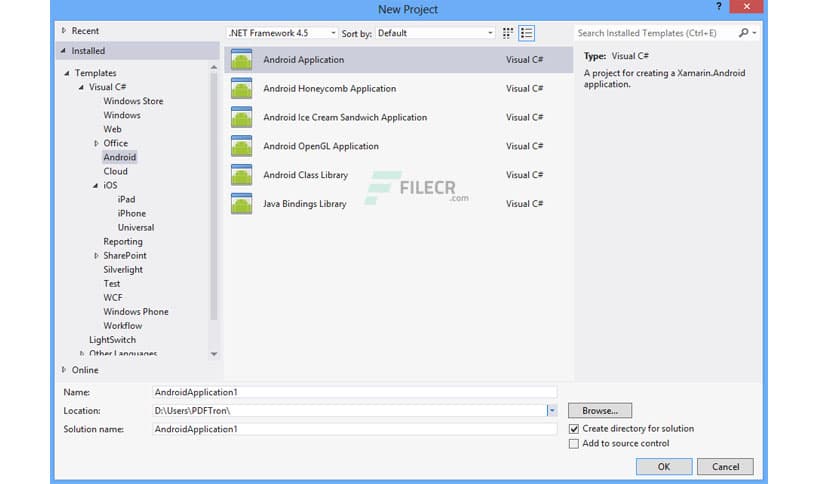836x484 pixels.
Task: Click the search magnifier icon
Action: point(743,33)
